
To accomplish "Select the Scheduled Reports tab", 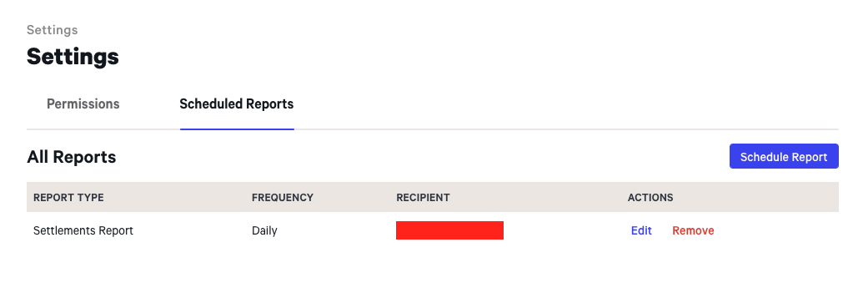I will coord(236,104).
